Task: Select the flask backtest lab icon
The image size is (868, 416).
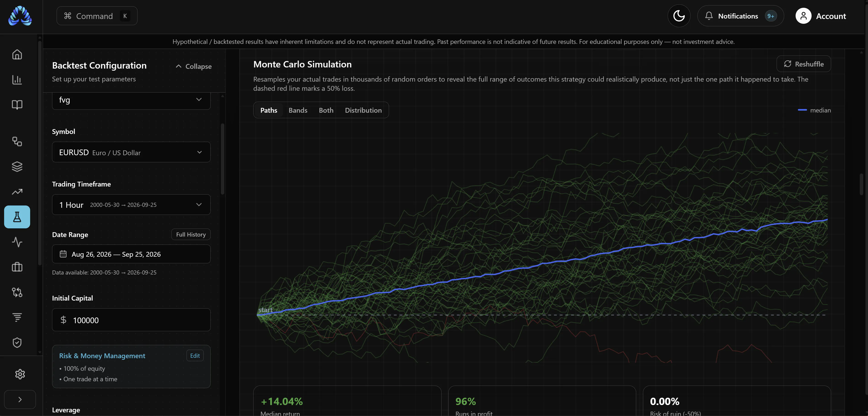Action: pyautogui.click(x=17, y=217)
